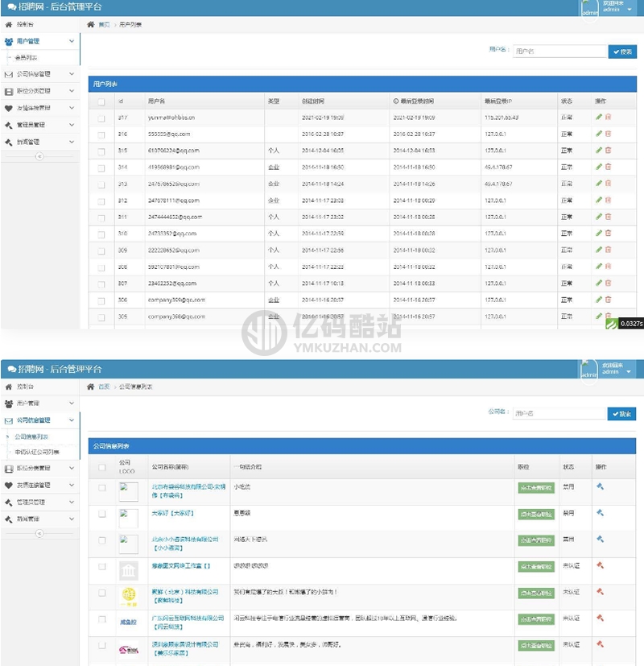The height and width of the screenshot is (666, 644).
Task: Click red gavel icon for 聚鲜(北京)科技 row
Action: click(x=600, y=591)
